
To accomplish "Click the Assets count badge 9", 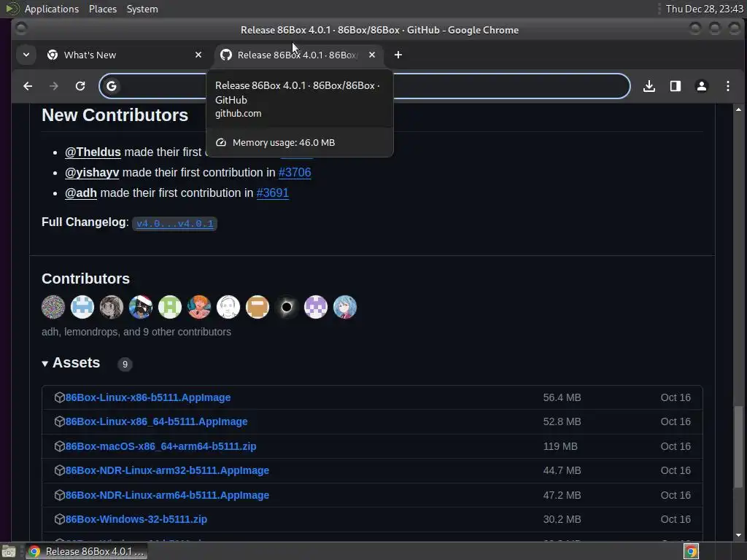I will point(125,365).
